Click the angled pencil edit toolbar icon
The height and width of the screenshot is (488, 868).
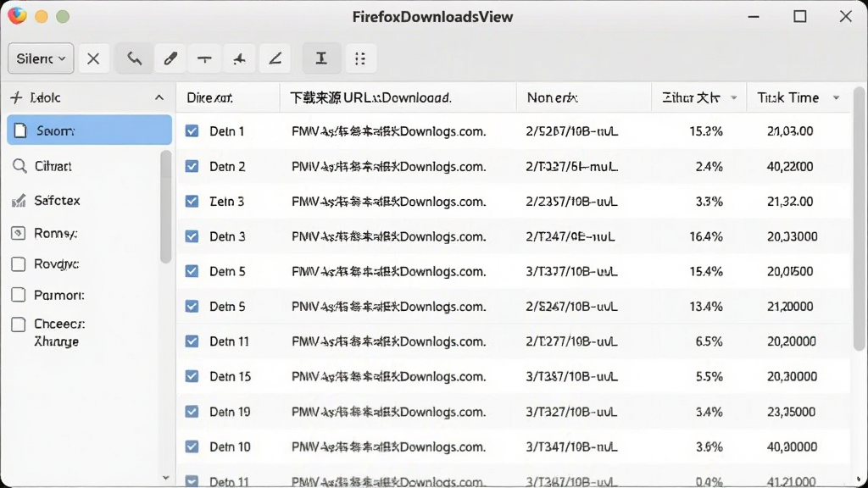click(275, 58)
